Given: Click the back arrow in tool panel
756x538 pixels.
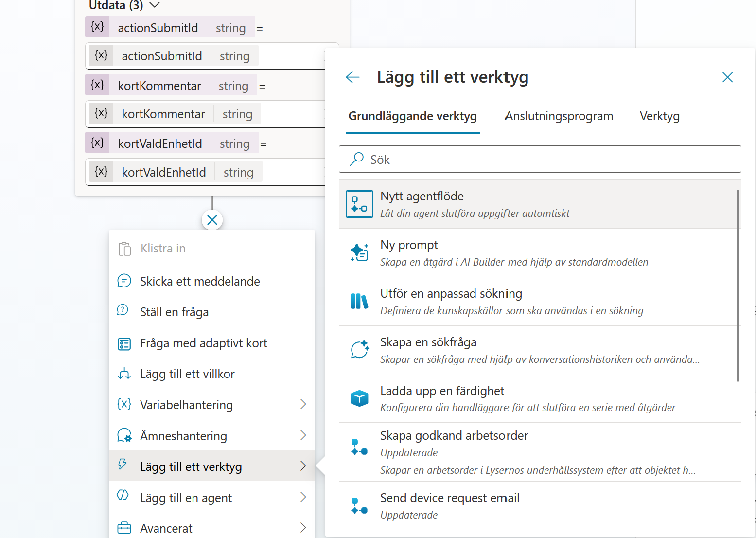Looking at the screenshot, I should tap(352, 77).
